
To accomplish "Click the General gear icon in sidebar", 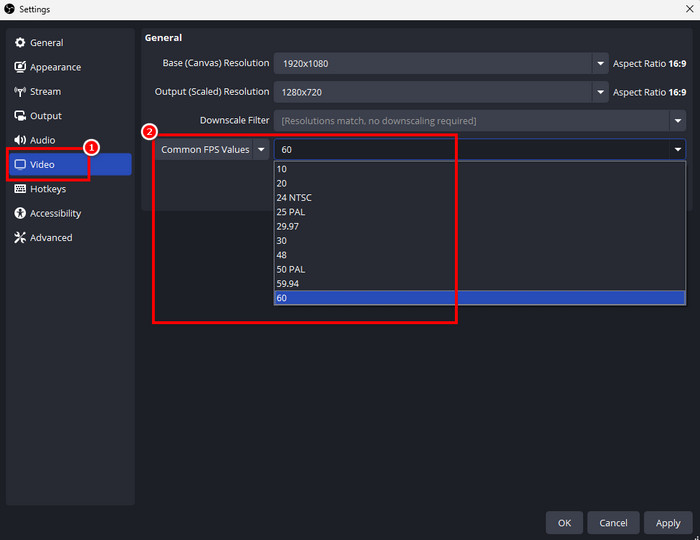I will click(20, 43).
